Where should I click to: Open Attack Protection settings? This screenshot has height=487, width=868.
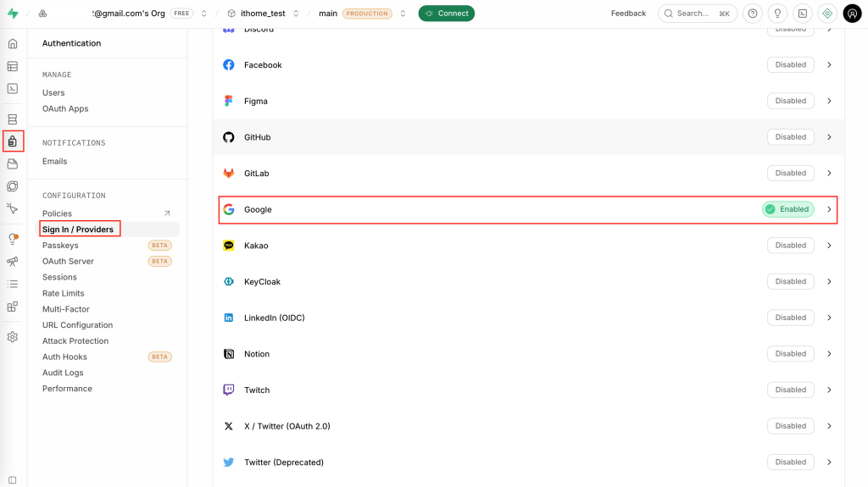[75, 340]
